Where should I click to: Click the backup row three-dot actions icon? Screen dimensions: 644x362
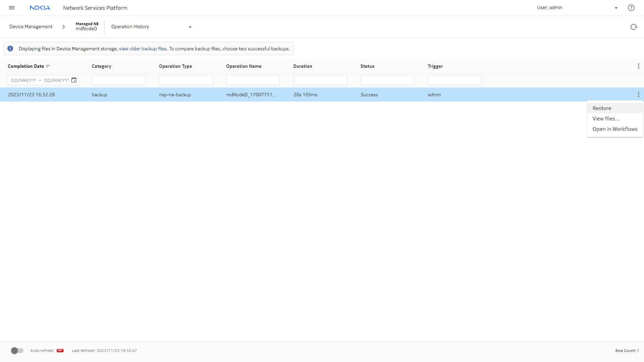(638, 95)
